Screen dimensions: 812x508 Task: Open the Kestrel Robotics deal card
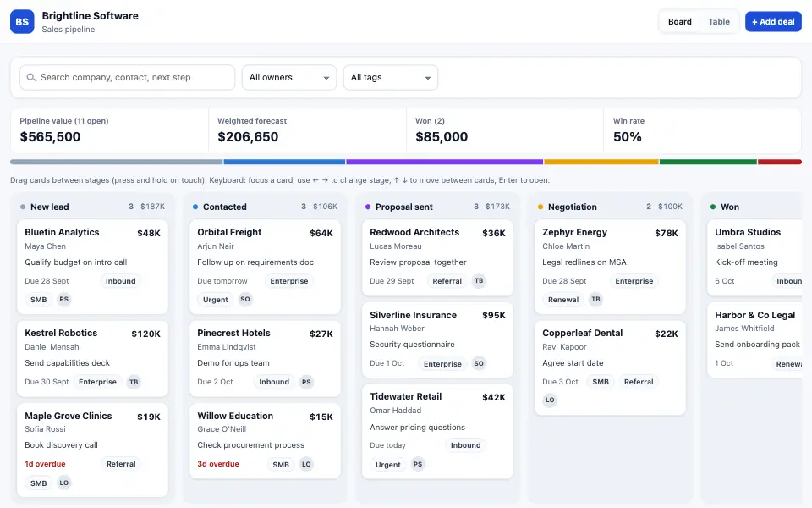click(x=92, y=359)
